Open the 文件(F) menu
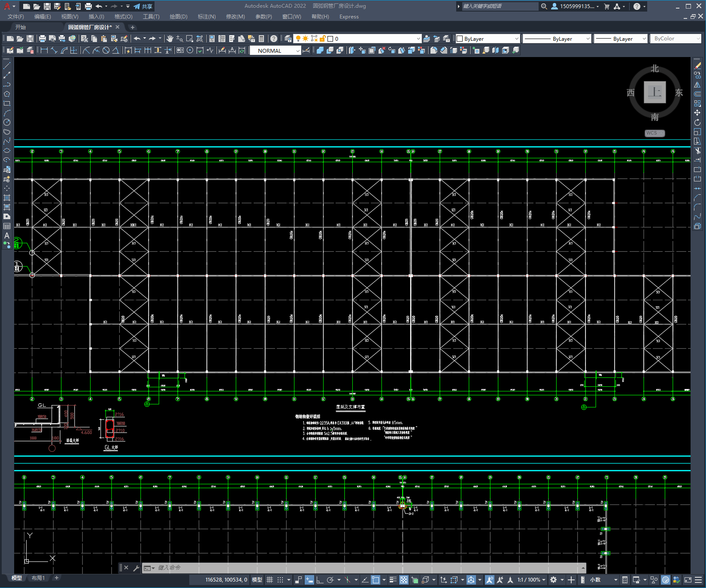Screen dimensions: 706x588 [16, 17]
